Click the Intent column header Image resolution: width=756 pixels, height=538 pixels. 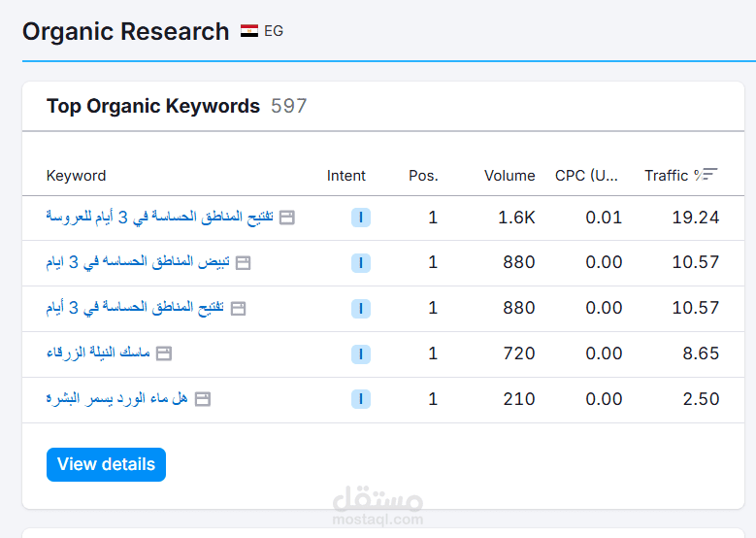coord(346,176)
